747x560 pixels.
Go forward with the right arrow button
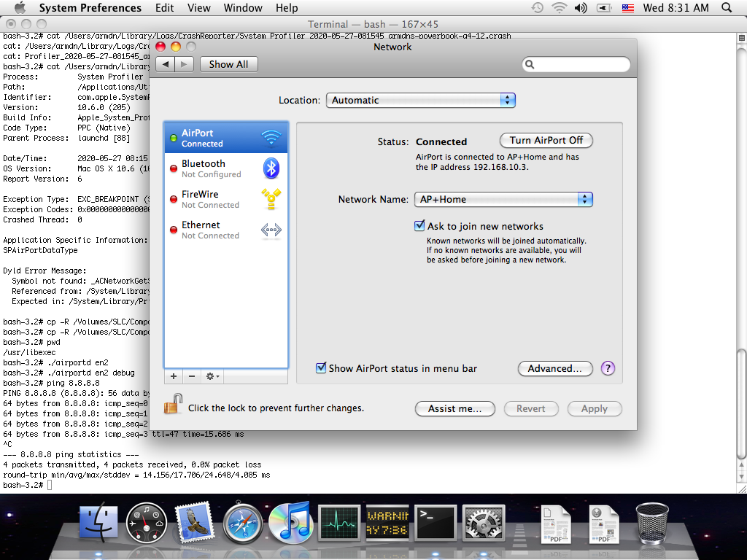[x=184, y=64]
